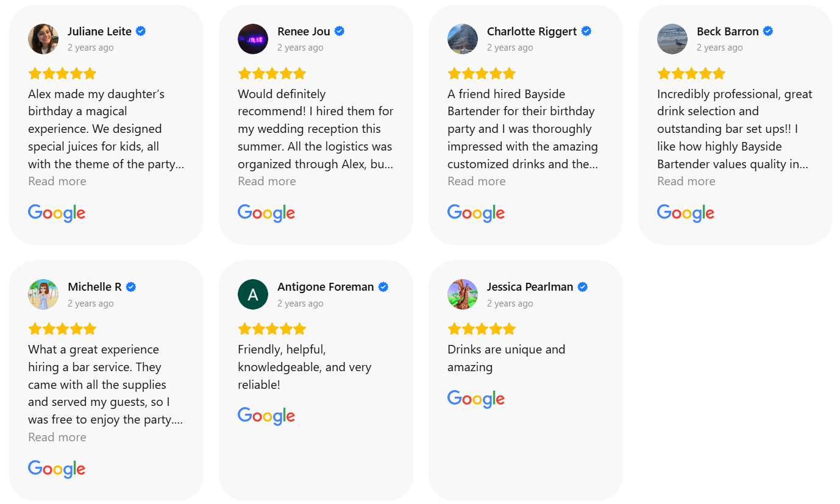The image size is (840, 504).
Task: Click Read more on Michelle R's review
Action: [57, 437]
